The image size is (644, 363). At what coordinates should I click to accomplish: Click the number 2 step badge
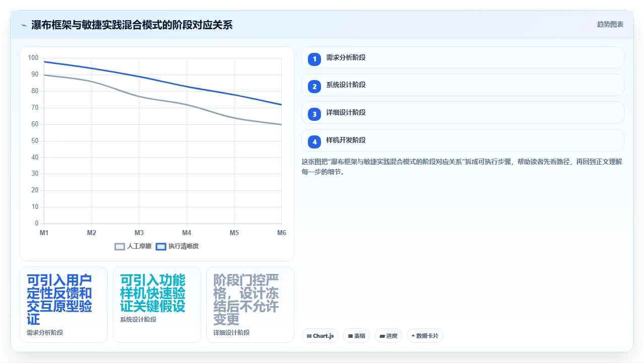point(314,87)
